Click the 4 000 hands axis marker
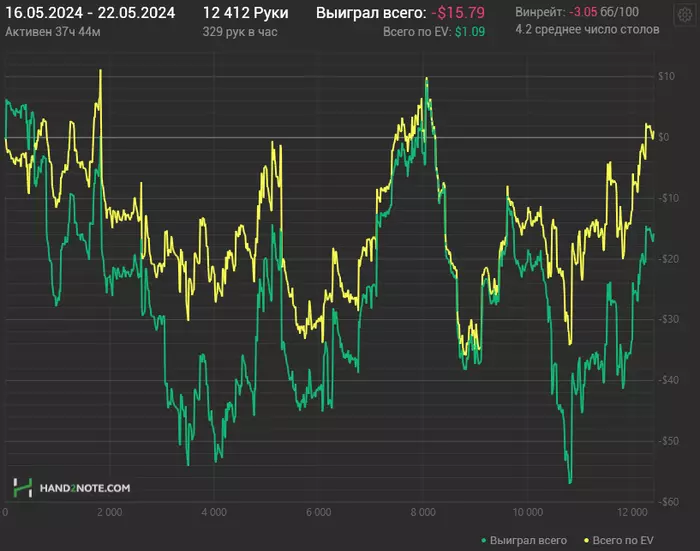Viewport: 700px width, 551px height. coord(214,512)
